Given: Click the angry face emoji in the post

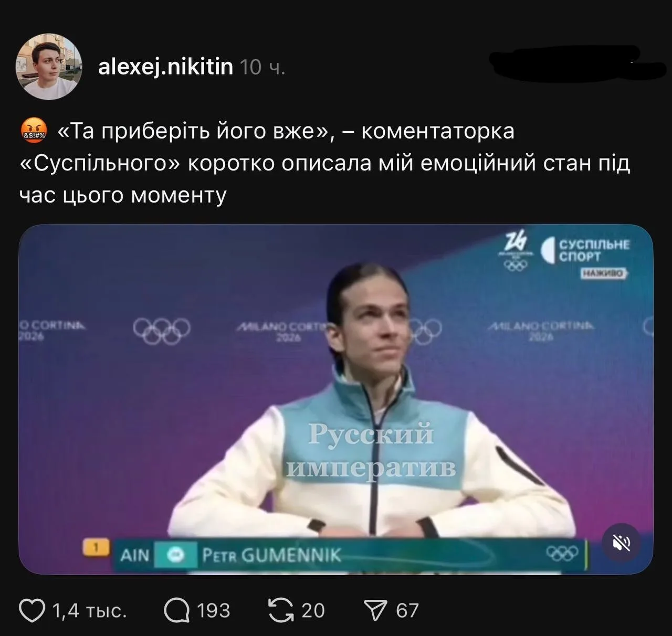Looking at the screenshot, I should pyautogui.click(x=34, y=131).
